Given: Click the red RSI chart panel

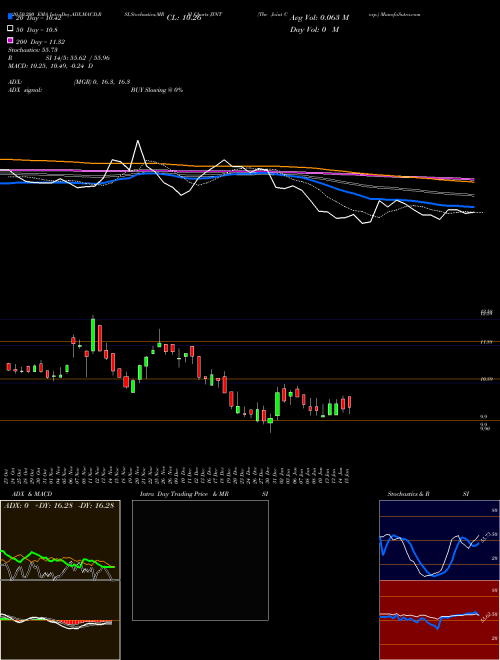Looking at the screenshot, I should [x=439, y=620].
